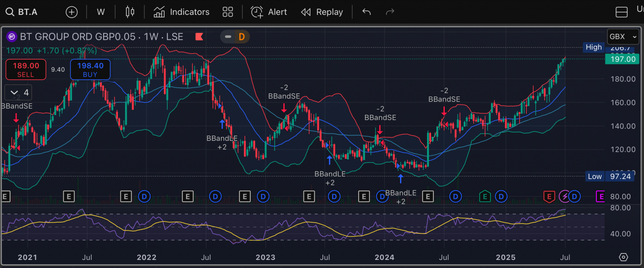Click the 180.00 price scale value
Image resolution: width=644 pixels, height=268 pixels.
pos(623,79)
